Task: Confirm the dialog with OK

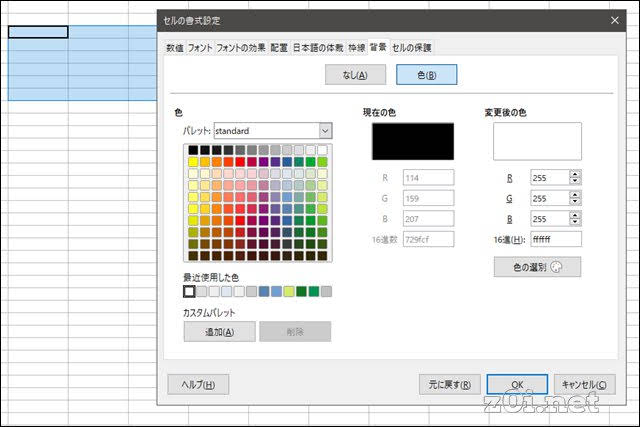Action: coord(517,385)
